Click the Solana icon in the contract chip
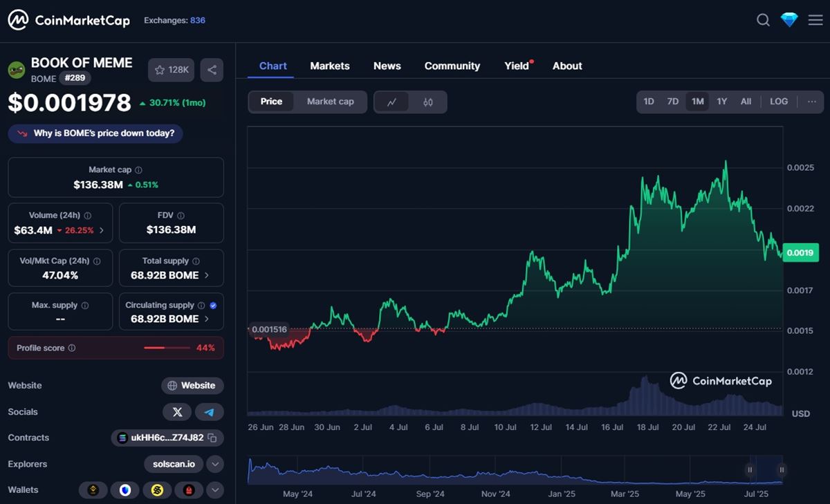 click(x=122, y=438)
